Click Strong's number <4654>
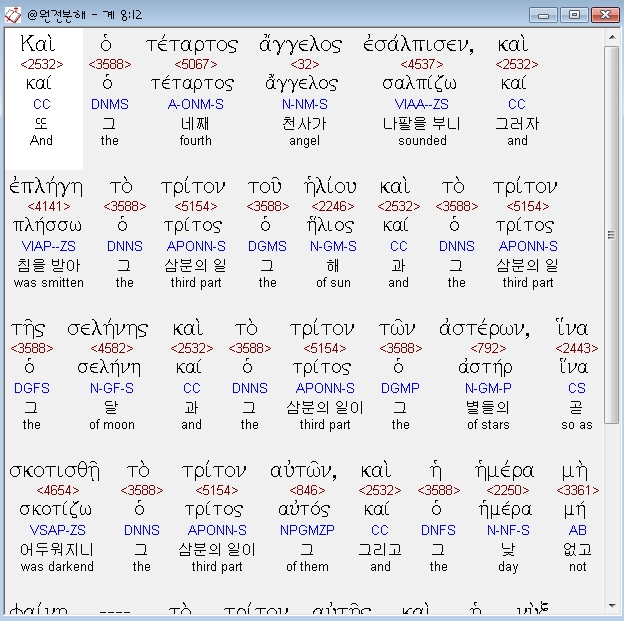624x621 pixels. tap(58, 490)
